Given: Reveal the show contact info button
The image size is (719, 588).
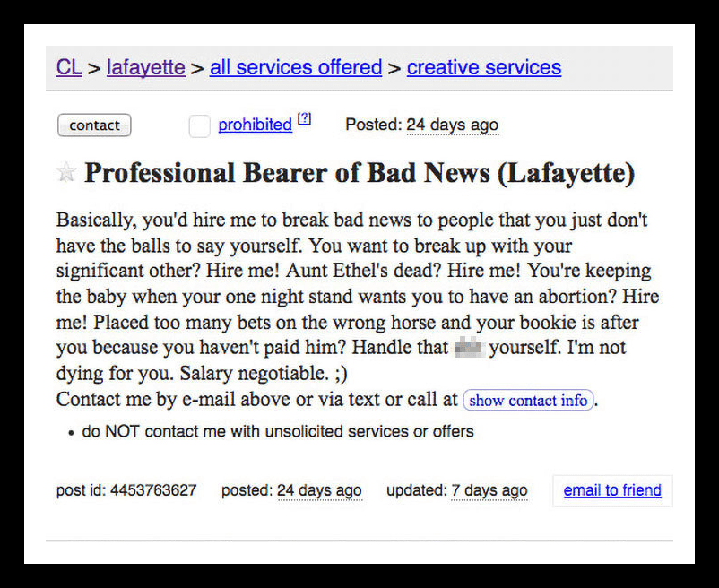Looking at the screenshot, I should pos(528,400).
